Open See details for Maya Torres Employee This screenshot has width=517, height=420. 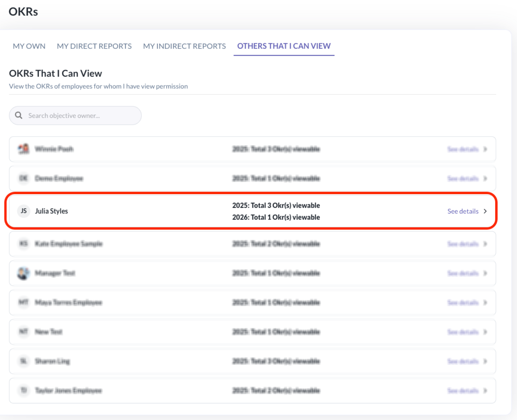(463, 303)
